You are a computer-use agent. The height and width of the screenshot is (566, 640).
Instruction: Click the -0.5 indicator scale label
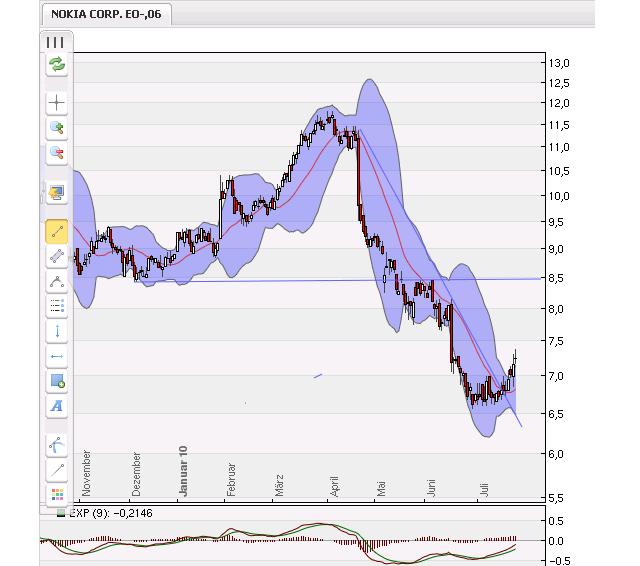coord(558,561)
